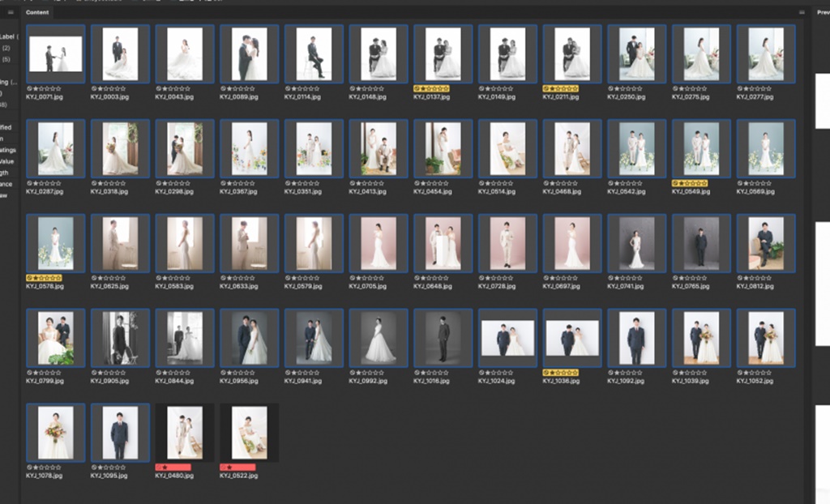The width and height of the screenshot is (830, 504).
Task: Switch to the Content tab
Action: tap(37, 12)
